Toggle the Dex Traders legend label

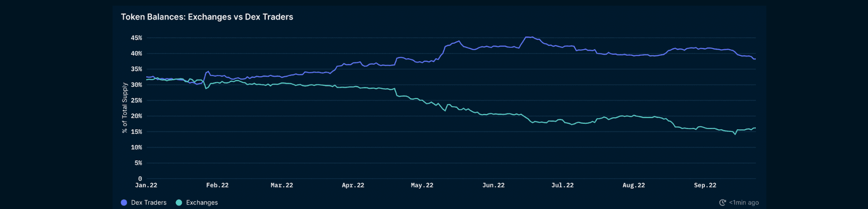[x=148, y=202]
